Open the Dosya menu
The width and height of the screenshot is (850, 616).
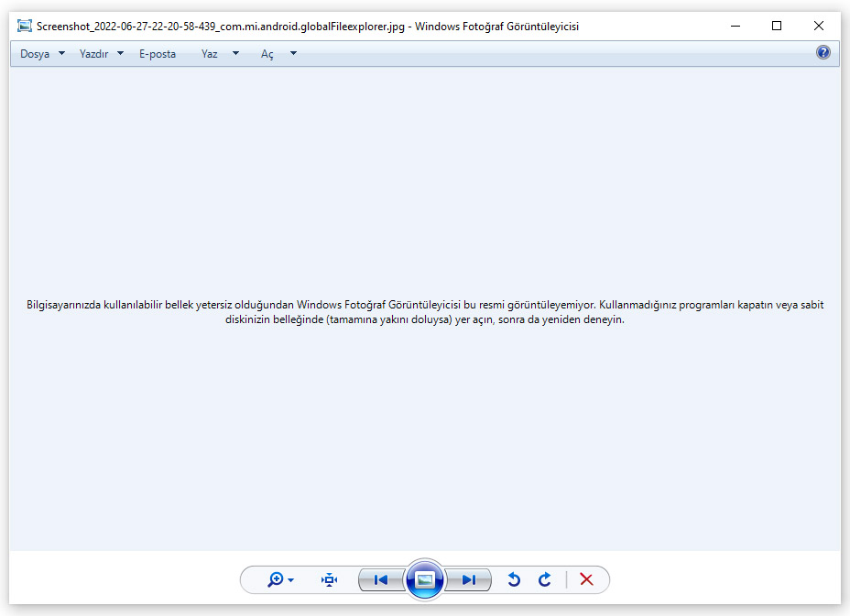point(42,54)
